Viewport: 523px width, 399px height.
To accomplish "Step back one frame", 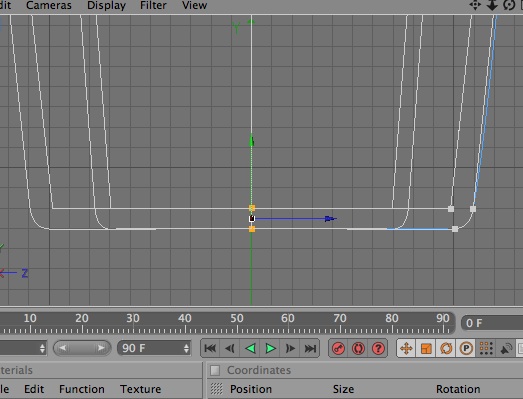I will pyautogui.click(x=230, y=349).
